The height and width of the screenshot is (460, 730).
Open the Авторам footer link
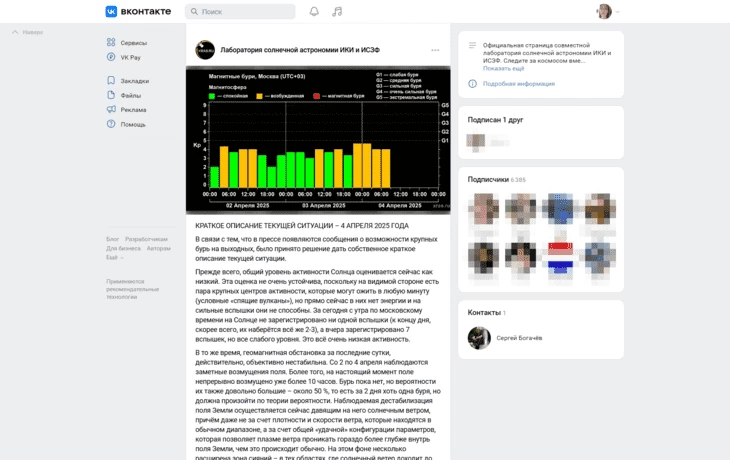pos(159,248)
